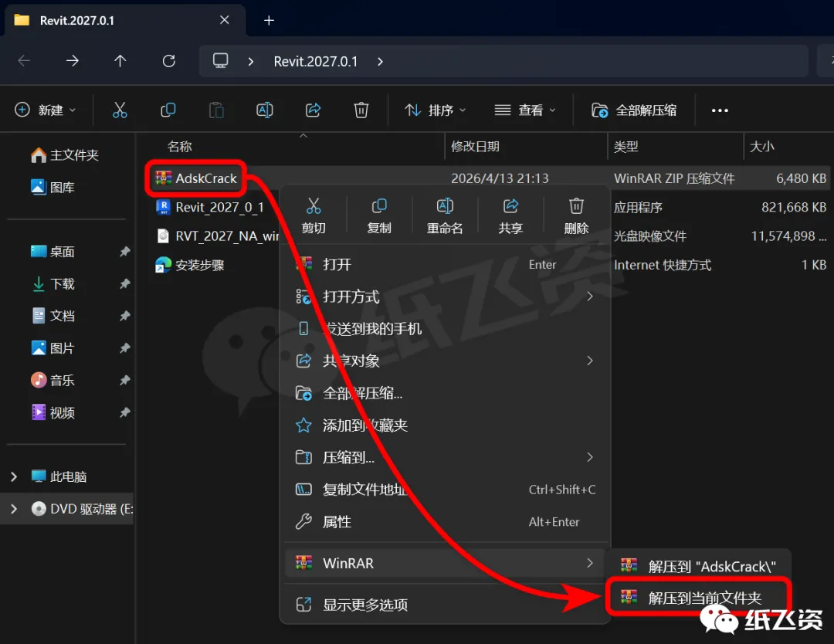Select the Revit_2027_0_1 application file

click(209, 208)
